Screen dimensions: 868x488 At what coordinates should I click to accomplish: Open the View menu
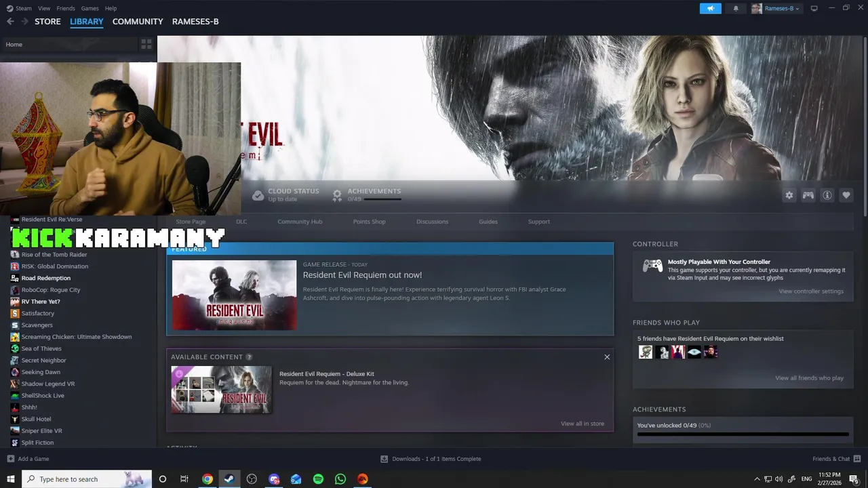[44, 8]
